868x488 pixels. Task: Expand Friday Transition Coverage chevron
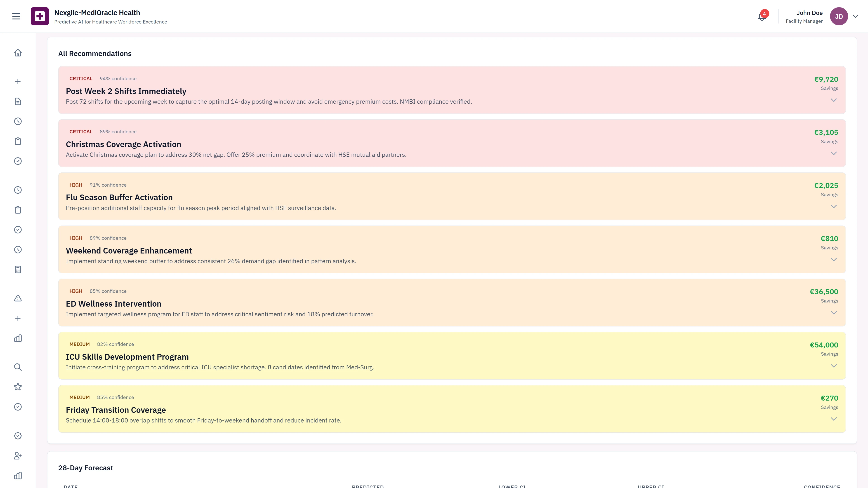[833, 419]
